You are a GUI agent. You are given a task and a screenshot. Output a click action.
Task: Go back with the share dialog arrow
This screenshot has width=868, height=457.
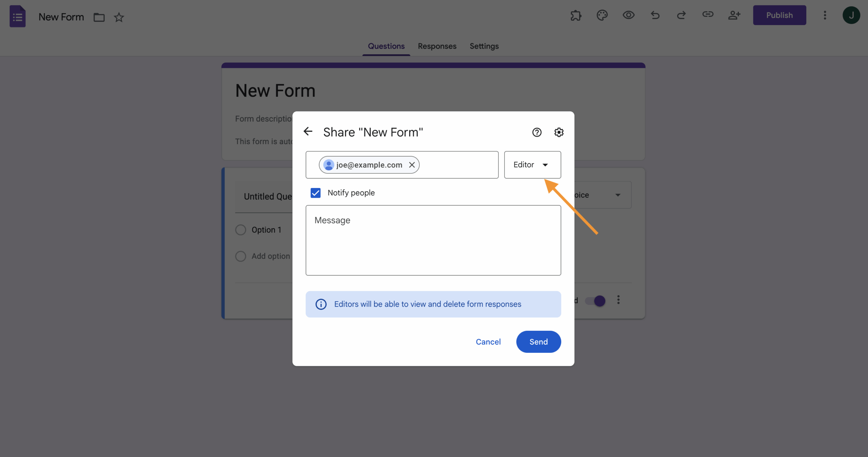(308, 132)
